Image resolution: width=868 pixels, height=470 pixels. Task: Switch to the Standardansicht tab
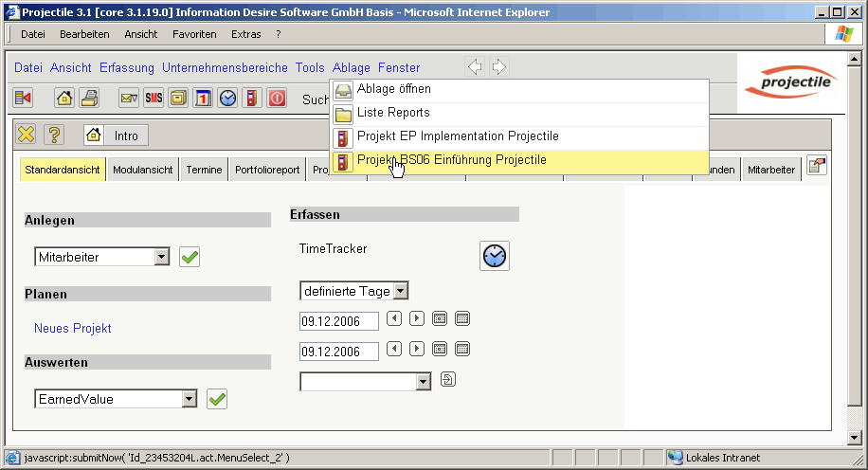point(62,170)
